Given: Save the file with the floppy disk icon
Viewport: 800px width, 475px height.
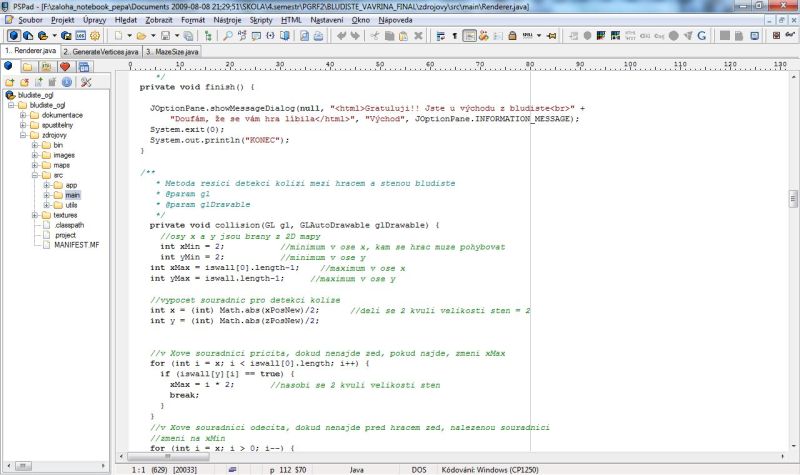Looking at the screenshot, I should pyautogui.click(x=165, y=36).
